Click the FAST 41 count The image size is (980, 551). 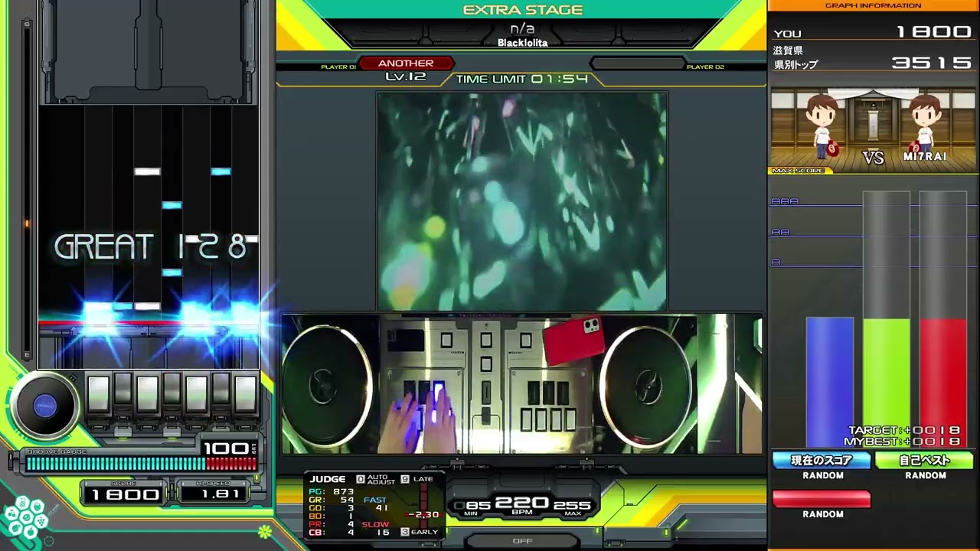coord(377,504)
